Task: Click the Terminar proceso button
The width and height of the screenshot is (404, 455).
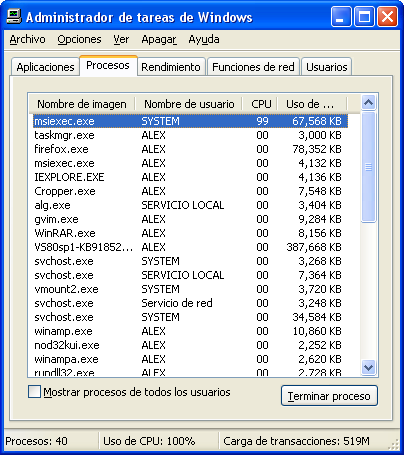Action: pyautogui.click(x=329, y=396)
